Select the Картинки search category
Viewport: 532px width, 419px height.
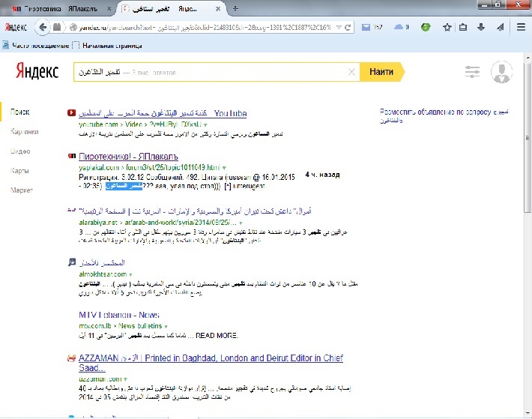point(24,132)
